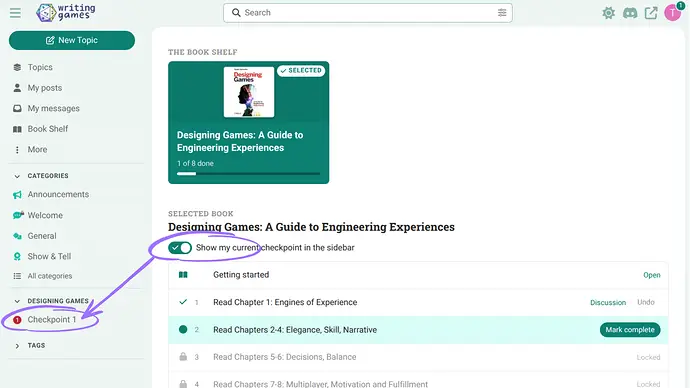Click '1 of 8 done' text
690x388 pixels.
click(x=195, y=163)
